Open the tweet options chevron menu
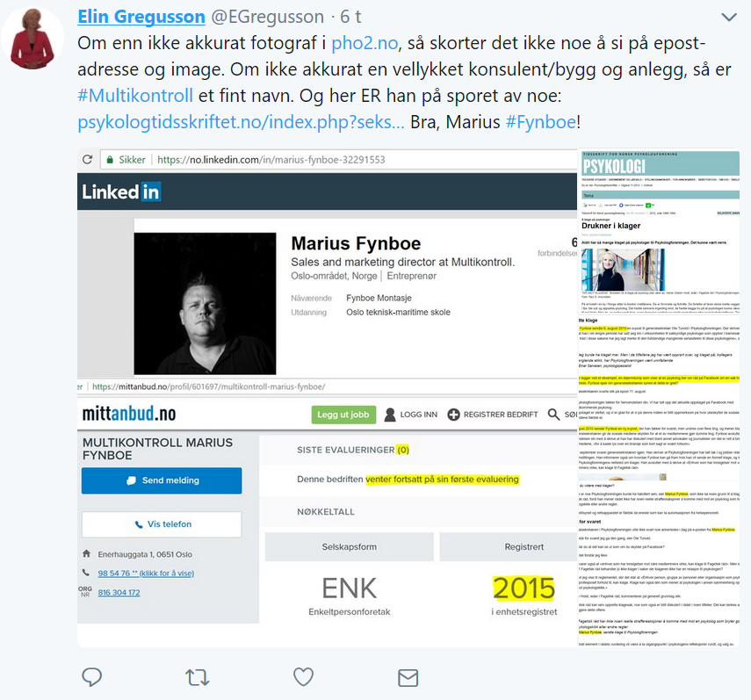The image size is (751, 700). (x=729, y=18)
